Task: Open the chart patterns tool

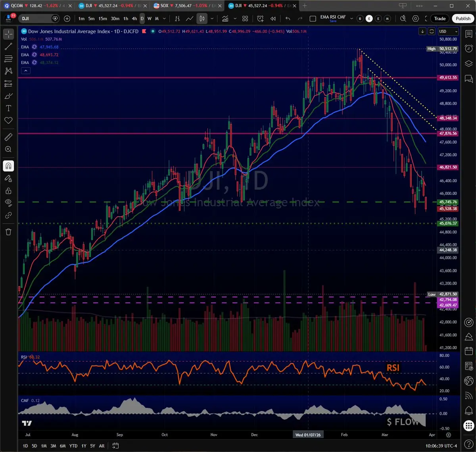Action: (x=8, y=71)
